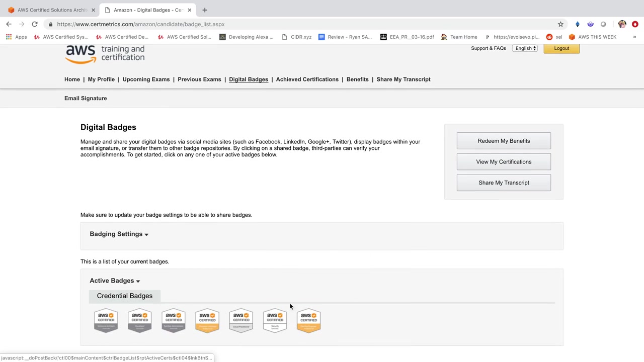This screenshot has width=644, height=362.
Task: Open the Review - Ryan SA bookmark
Action: tap(345, 37)
